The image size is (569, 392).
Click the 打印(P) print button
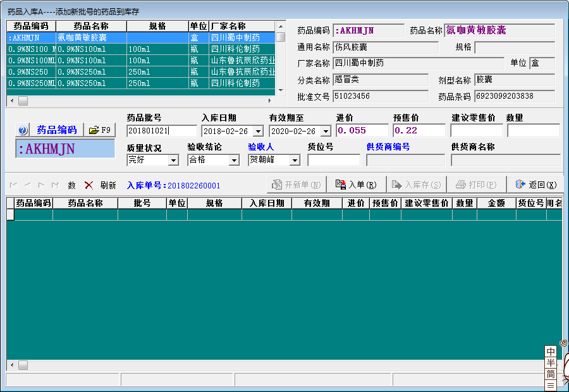477,185
